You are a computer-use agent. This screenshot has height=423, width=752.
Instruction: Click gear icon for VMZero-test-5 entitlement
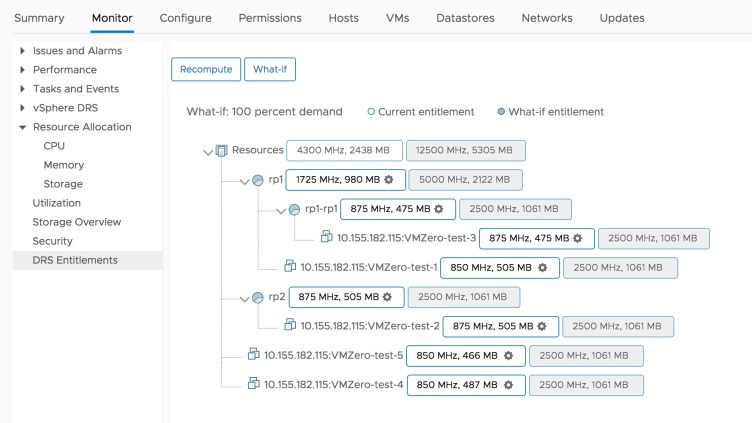click(508, 355)
